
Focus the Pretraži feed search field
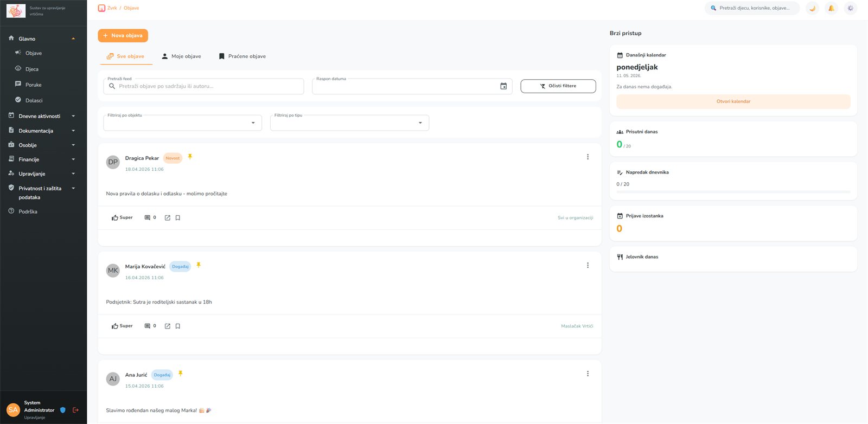(203, 86)
